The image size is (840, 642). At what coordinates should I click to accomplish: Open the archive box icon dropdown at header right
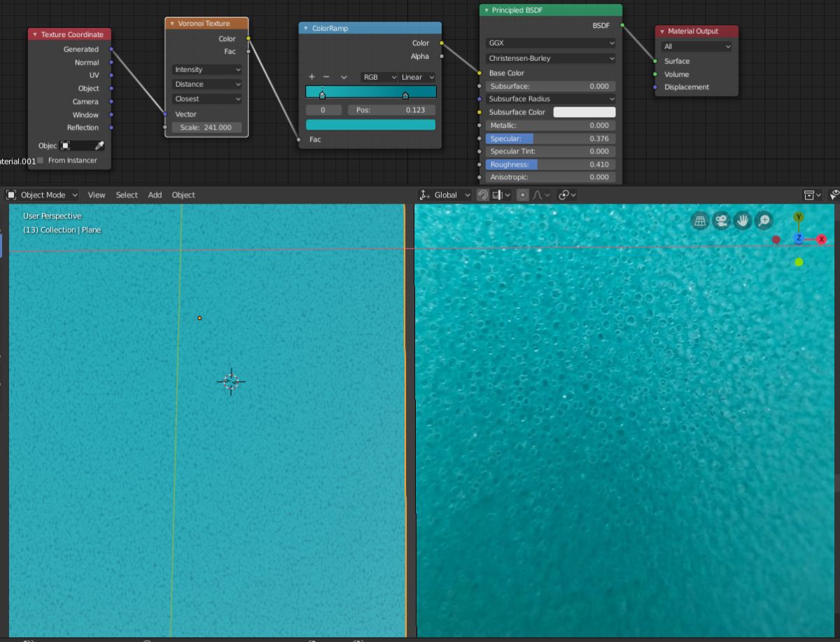click(812, 195)
